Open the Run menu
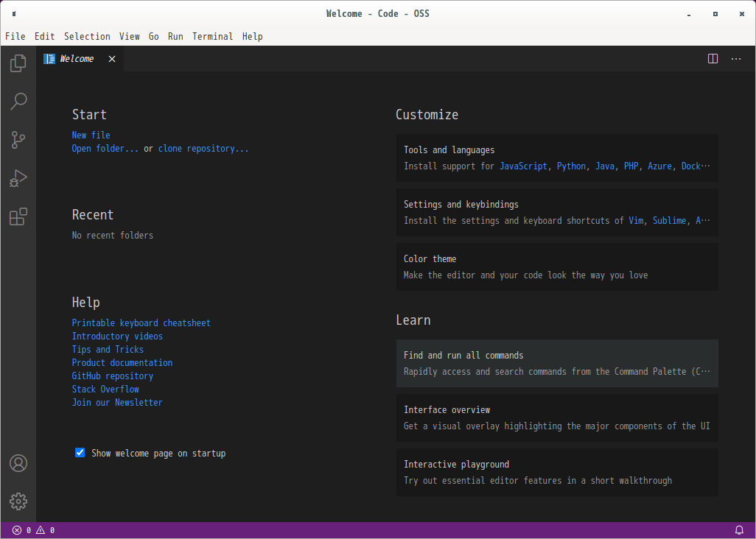Screen dimensions: 756x539 pos(175,37)
